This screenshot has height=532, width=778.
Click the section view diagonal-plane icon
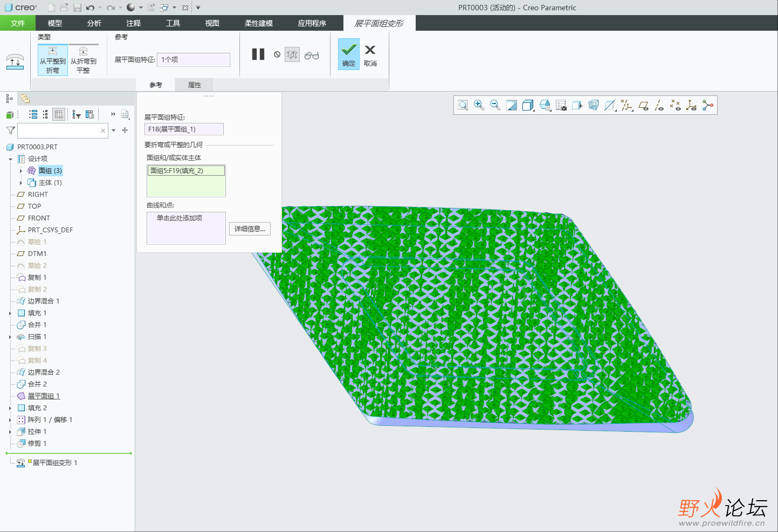click(x=610, y=105)
